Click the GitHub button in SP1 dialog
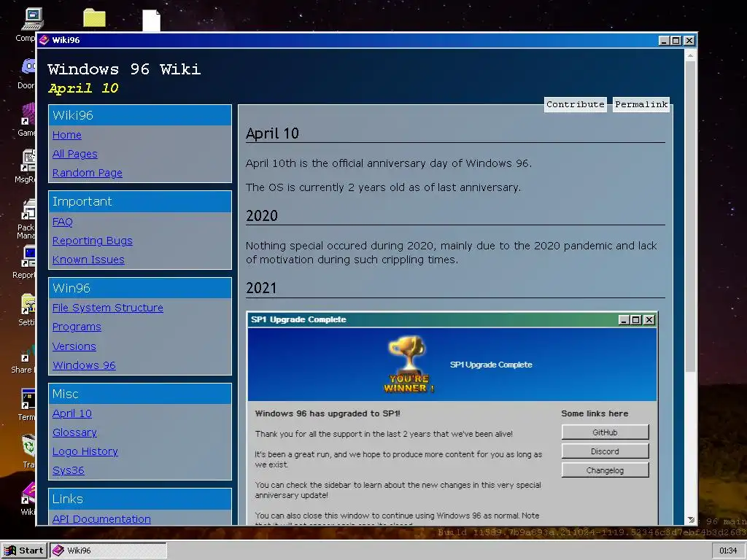Screen dimensions: 747x560 tap(605, 432)
